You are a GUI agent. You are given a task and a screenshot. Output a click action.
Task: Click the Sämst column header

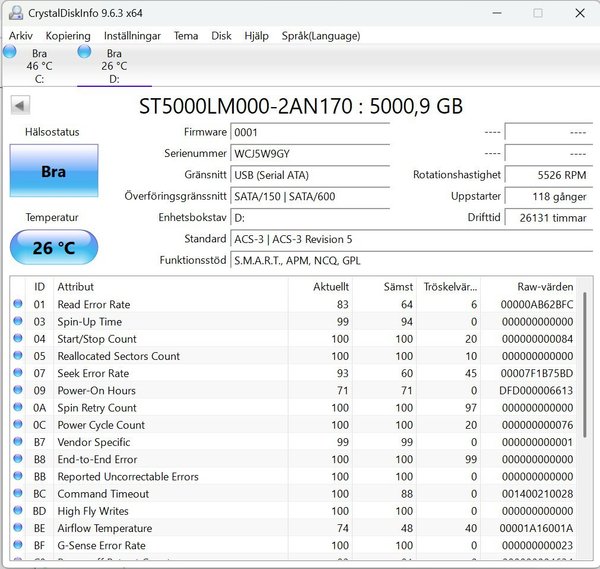pyautogui.click(x=385, y=287)
